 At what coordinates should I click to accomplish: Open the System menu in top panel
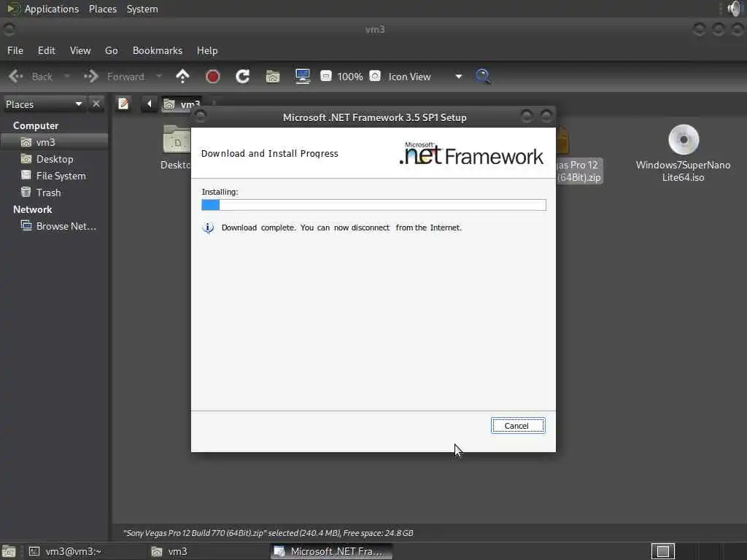point(142,9)
